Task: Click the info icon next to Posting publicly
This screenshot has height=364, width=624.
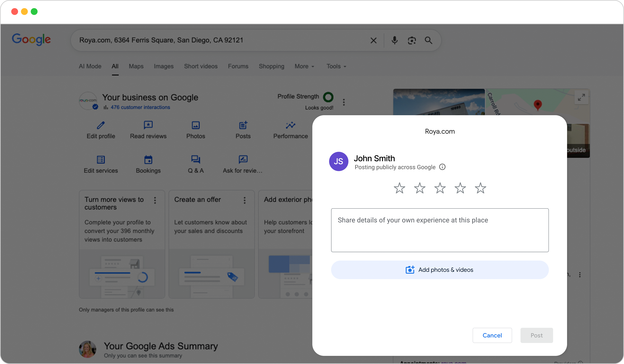Action: coord(442,167)
